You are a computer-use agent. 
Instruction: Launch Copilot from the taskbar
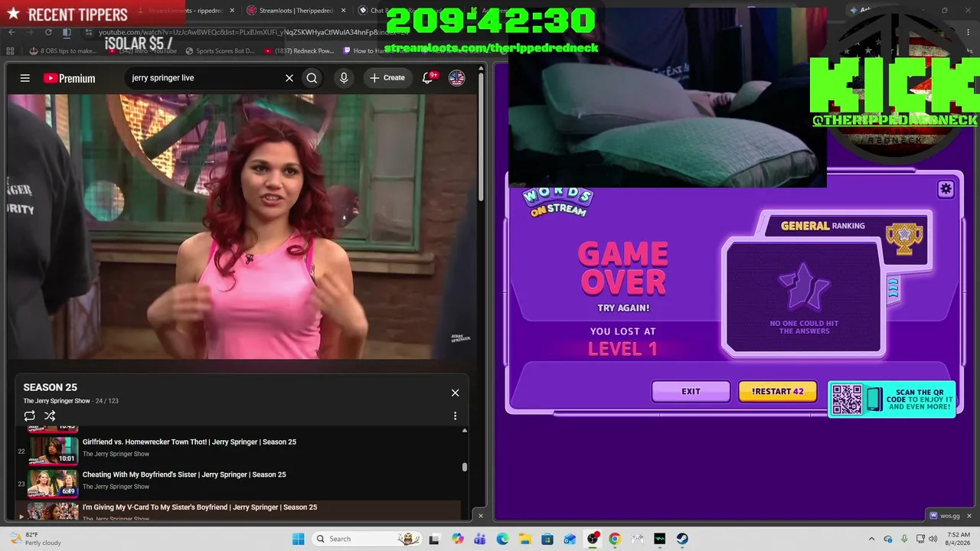(x=458, y=539)
